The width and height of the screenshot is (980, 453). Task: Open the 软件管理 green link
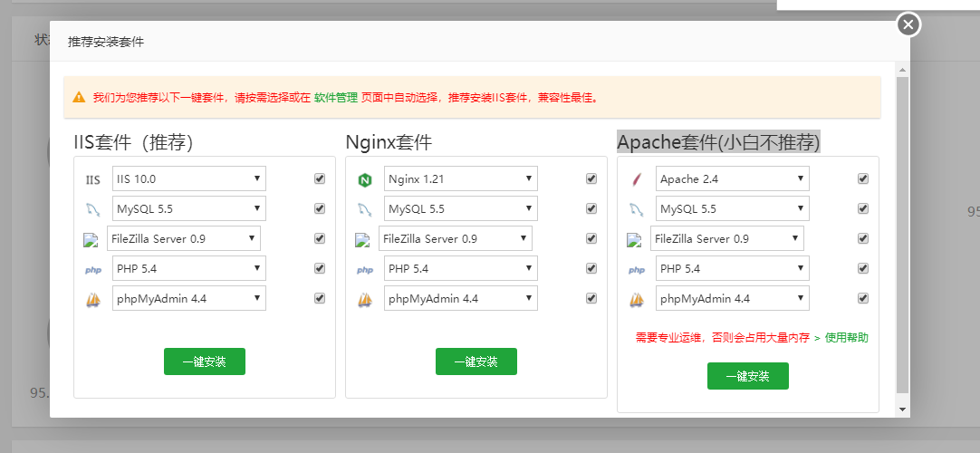[336, 98]
